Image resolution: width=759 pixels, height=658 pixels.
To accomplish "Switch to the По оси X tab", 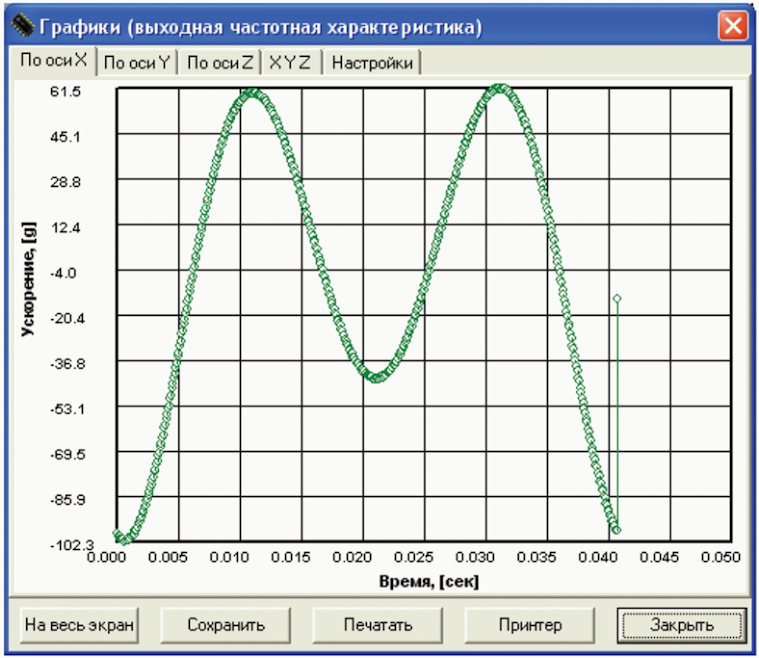I will click(x=53, y=61).
